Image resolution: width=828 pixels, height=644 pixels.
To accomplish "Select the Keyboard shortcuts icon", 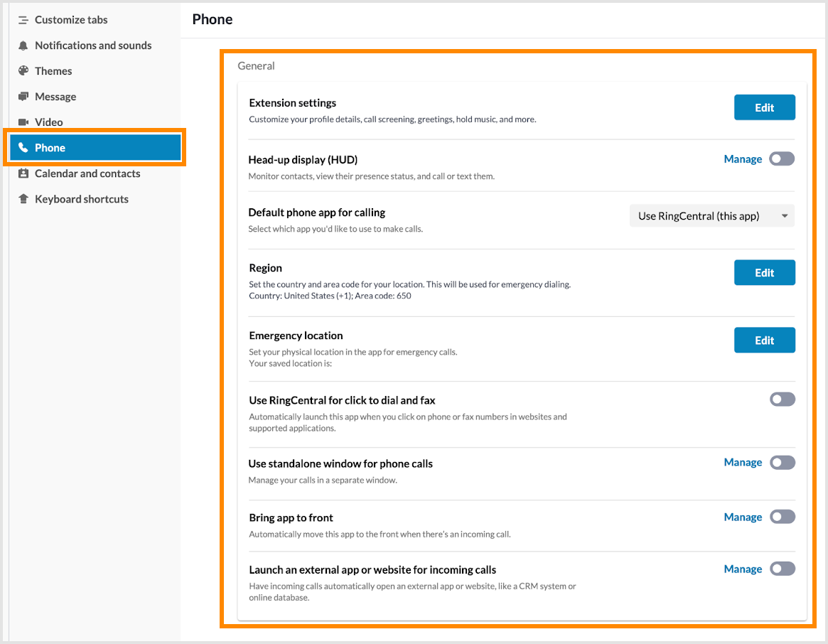I will coord(21,199).
